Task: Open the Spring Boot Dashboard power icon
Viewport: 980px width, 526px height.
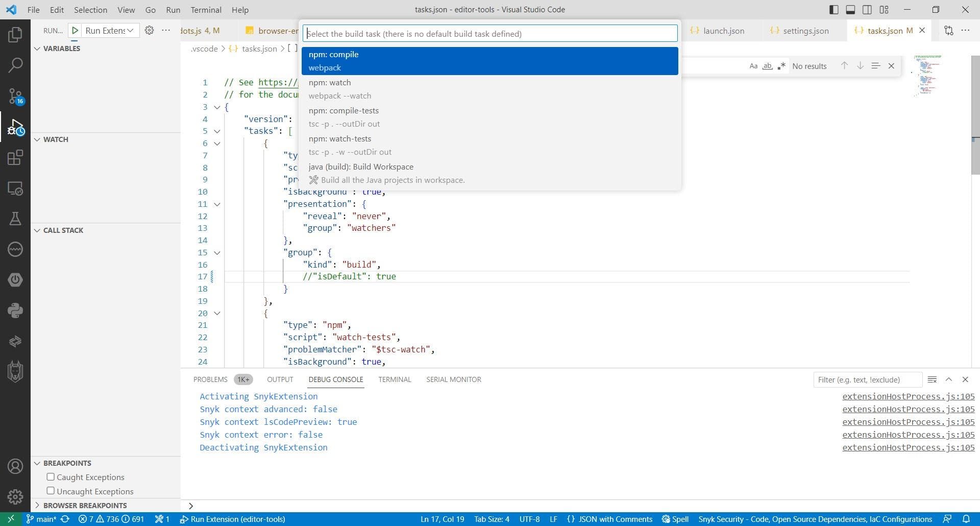Action: click(x=15, y=280)
